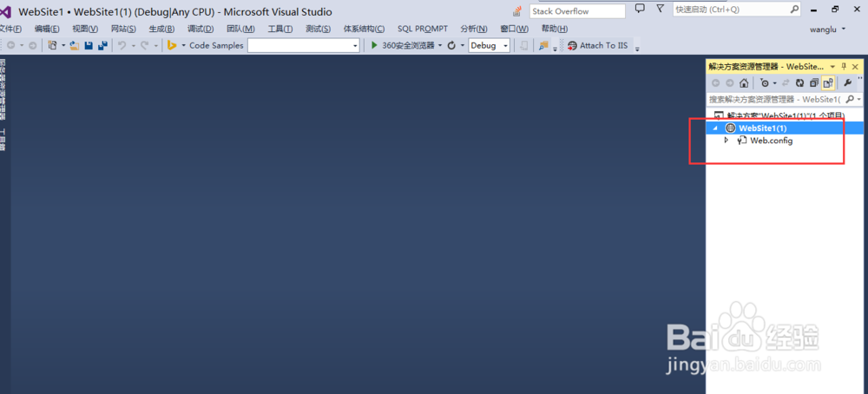Click the Solution Explorer forward arrow
868x394 pixels.
point(730,83)
